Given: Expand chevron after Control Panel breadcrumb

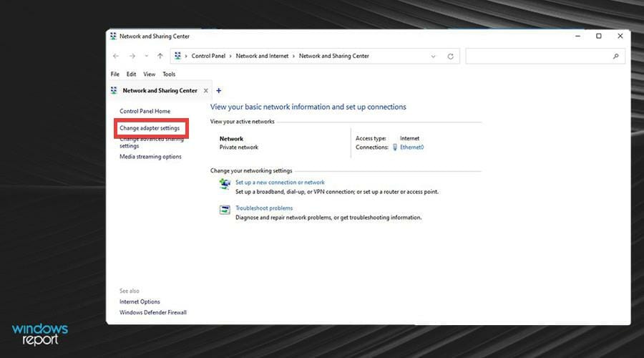Looking at the screenshot, I should (230, 56).
